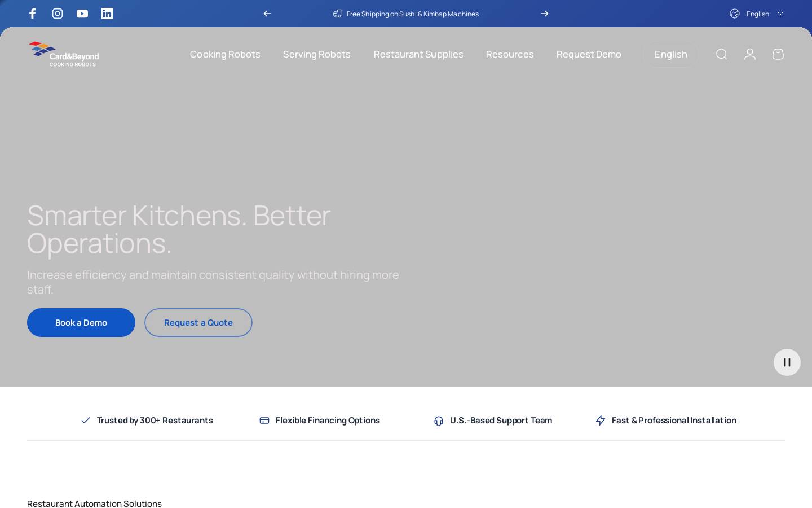Go to Request Demo page
The height and width of the screenshot is (508, 812).
589,54
